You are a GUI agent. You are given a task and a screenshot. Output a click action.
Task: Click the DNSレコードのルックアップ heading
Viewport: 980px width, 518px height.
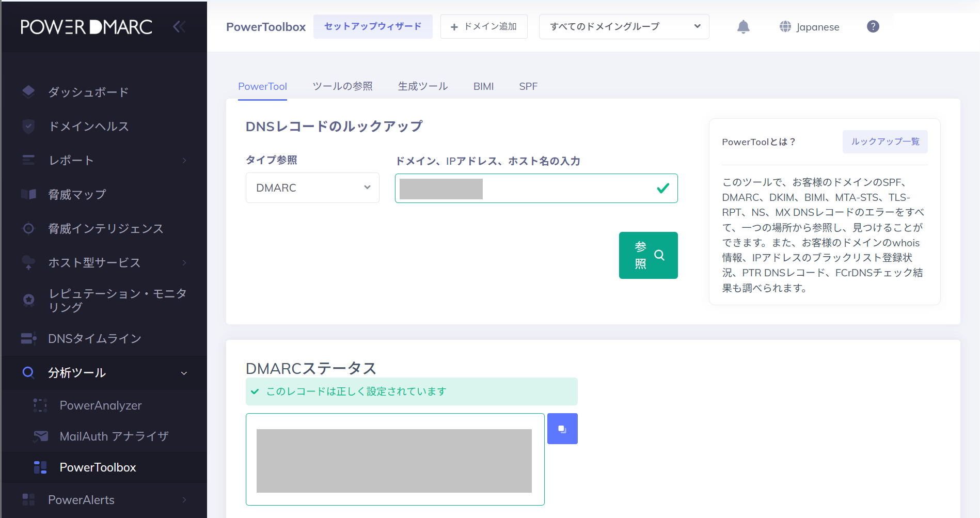(334, 127)
